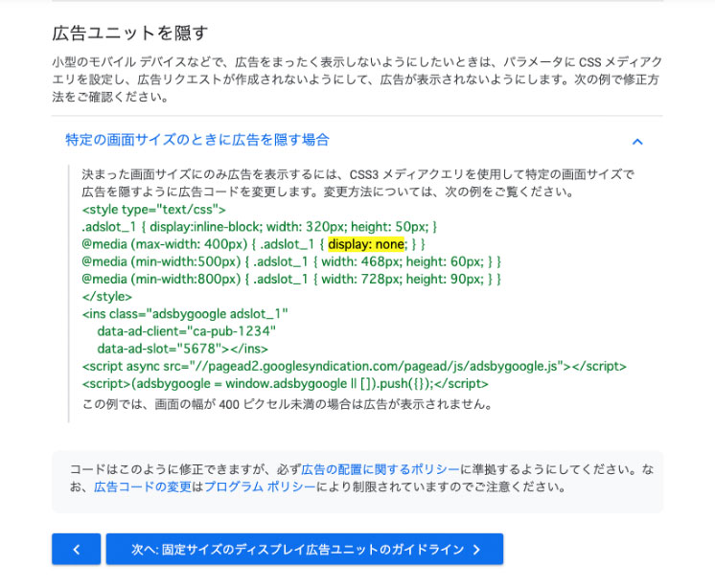Click the script async src googlesyndication line
The height and width of the screenshot is (588, 715).
click(355, 366)
